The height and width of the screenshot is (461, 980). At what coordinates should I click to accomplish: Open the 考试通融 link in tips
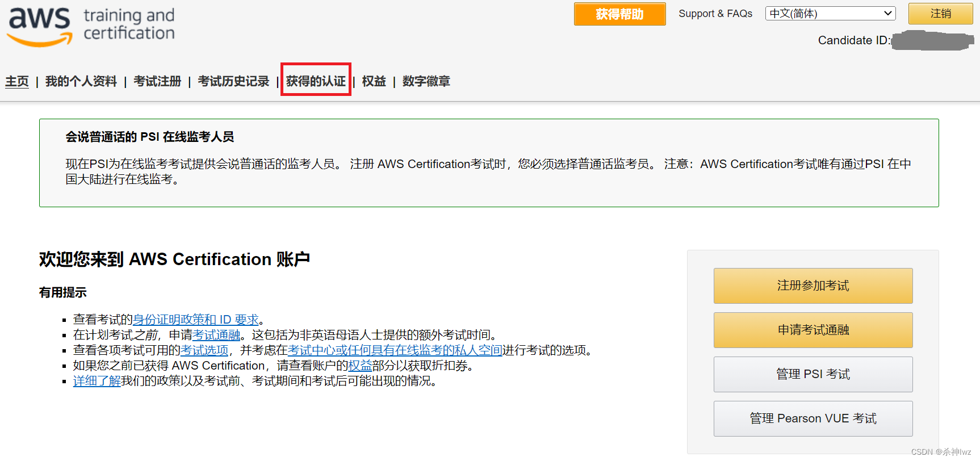click(x=216, y=335)
